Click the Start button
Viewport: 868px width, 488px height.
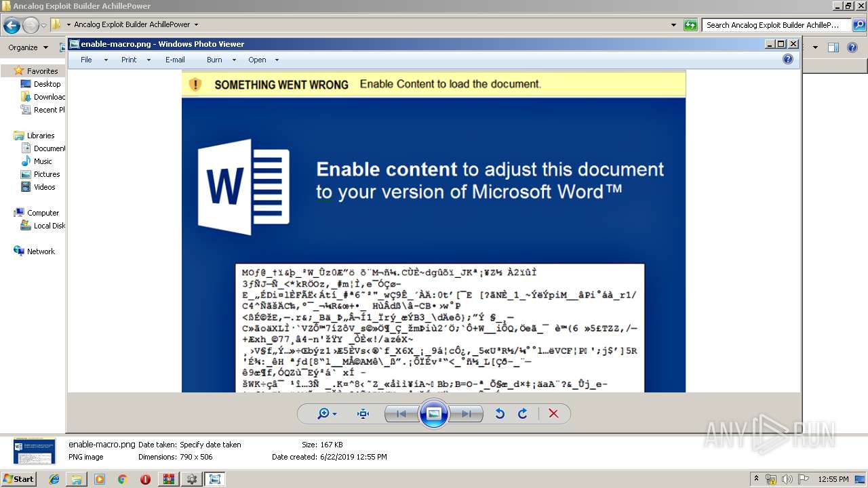coord(18,479)
